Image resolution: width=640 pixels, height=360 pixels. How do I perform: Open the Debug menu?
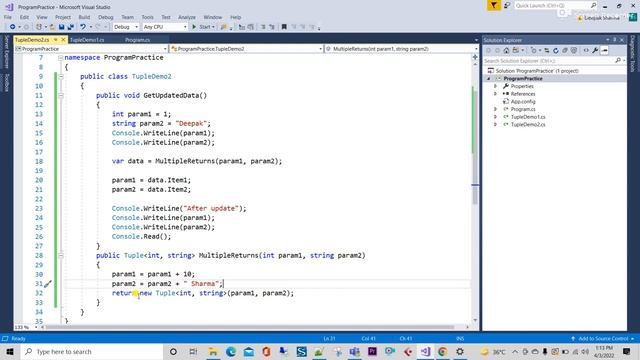(x=106, y=17)
